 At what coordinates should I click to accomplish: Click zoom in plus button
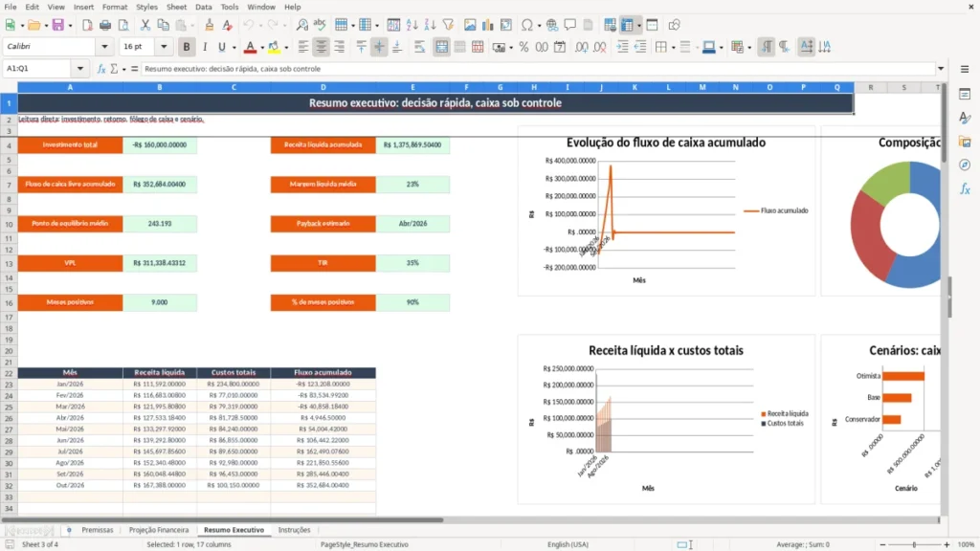pyautogui.click(x=947, y=544)
